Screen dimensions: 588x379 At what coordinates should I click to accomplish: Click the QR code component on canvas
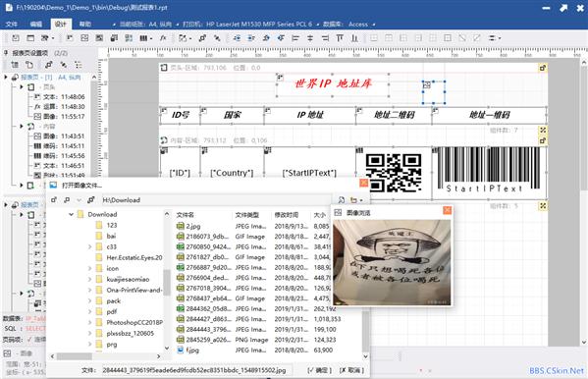pos(394,173)
